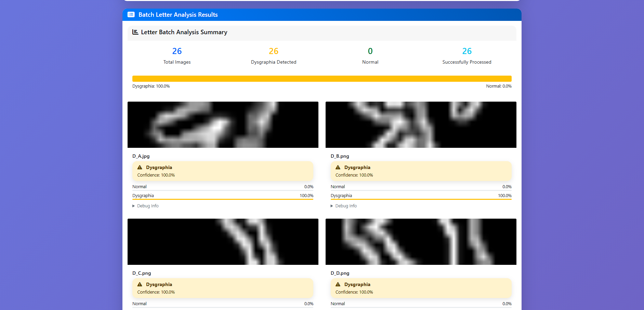
Task: Open the D_C.png handwriting thumbnail
Action: coord(223,242)
